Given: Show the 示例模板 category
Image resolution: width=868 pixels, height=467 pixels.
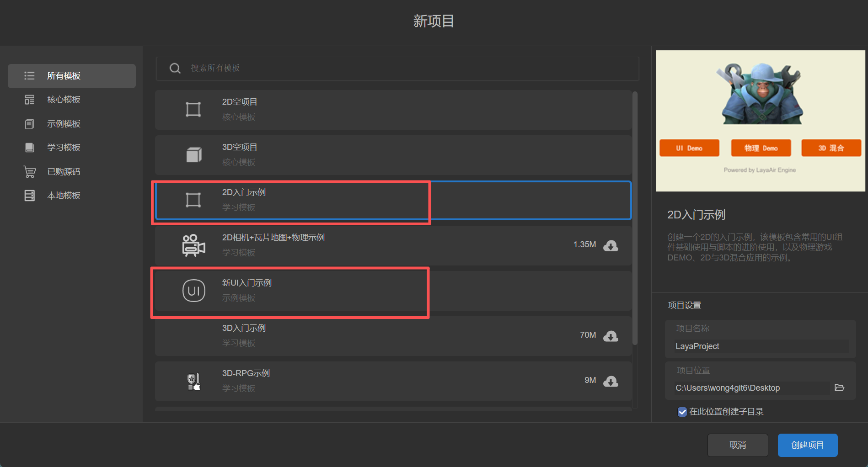Looking at the screenshot, I should click(64, 124).
